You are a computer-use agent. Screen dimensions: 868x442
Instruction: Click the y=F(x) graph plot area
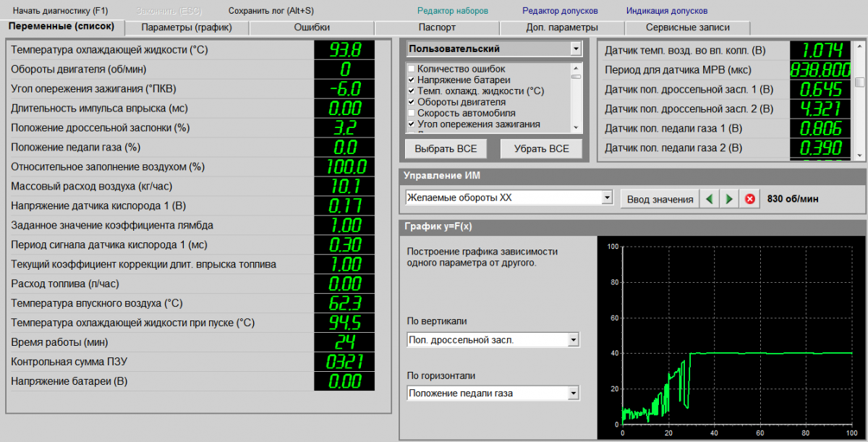(737, 335)
